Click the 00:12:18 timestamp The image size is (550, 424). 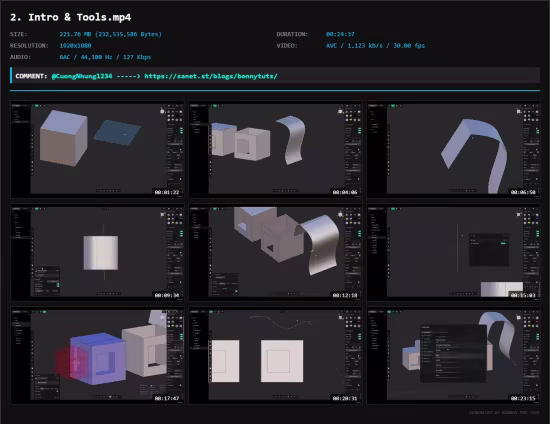tap(345, 295)
